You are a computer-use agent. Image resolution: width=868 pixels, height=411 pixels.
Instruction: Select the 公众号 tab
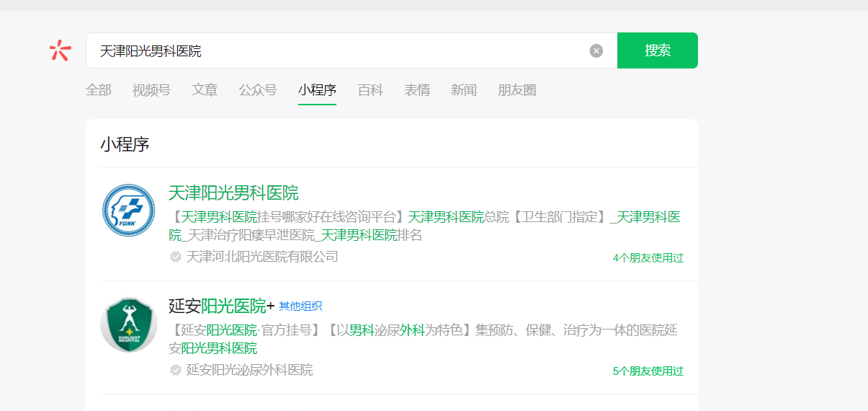258,90
